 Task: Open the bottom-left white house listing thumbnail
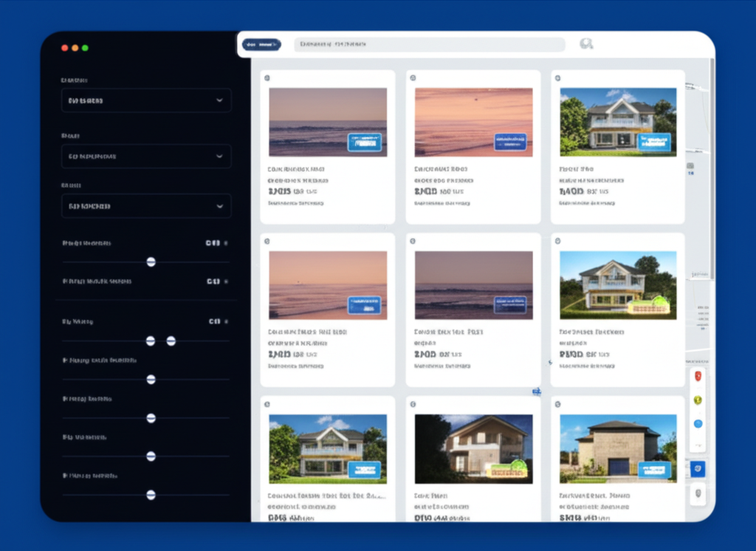pos(328,449)
